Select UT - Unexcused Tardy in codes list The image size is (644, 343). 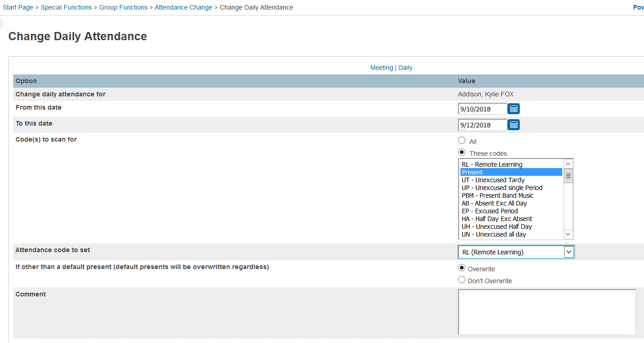click(493, 180)
